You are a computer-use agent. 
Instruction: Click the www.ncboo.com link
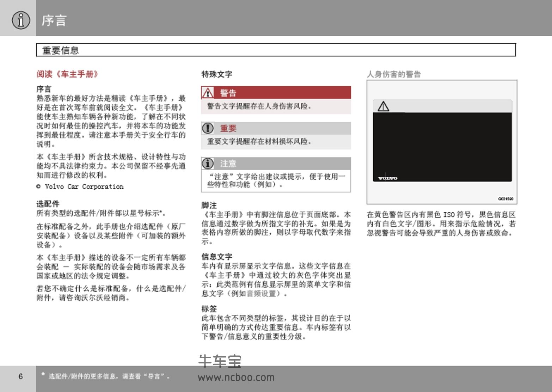pyautogui.click(x=236, y=378)
